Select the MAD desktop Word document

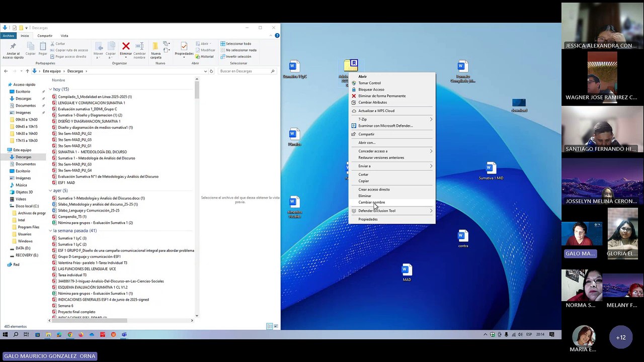407,273
